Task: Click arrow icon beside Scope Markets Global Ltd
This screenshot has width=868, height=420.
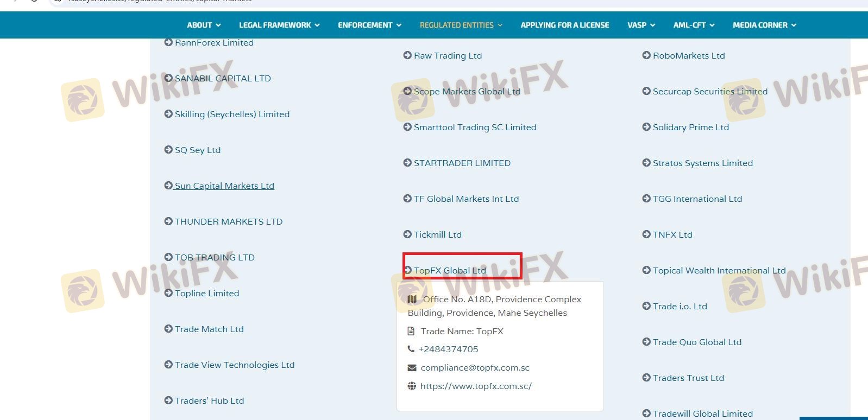Action: 407,91
